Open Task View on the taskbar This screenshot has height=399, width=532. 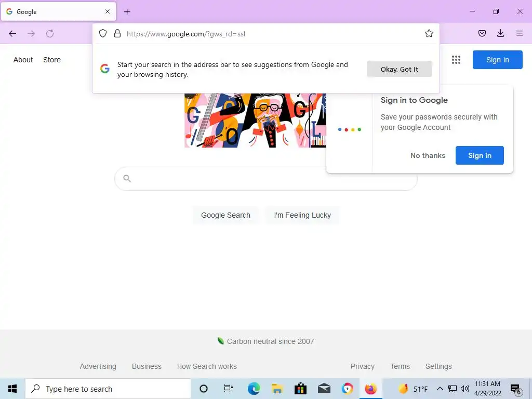(x=229, y=389)
